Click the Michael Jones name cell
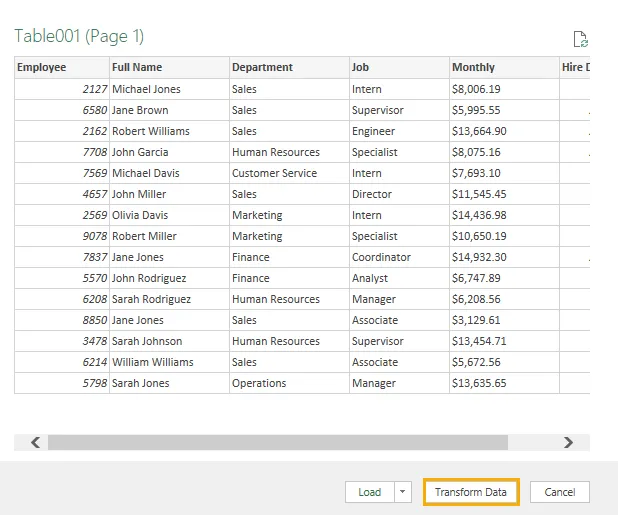Image resolution: width=618 pixels, height=515 pixels. [169, 89]
